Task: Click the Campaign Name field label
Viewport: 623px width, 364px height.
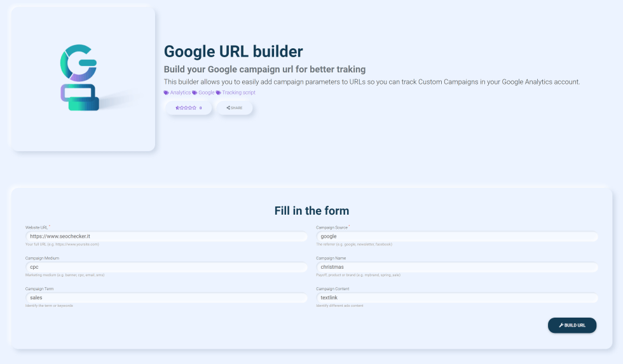Action: (x=331, y=258)
